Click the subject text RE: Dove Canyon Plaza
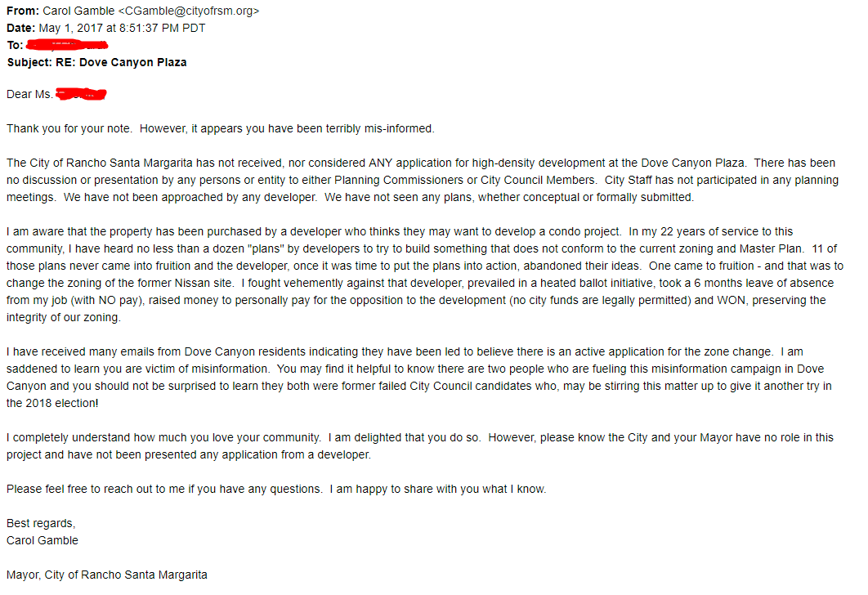This screenshot has width=868, height=595. (x=132, y=62)
